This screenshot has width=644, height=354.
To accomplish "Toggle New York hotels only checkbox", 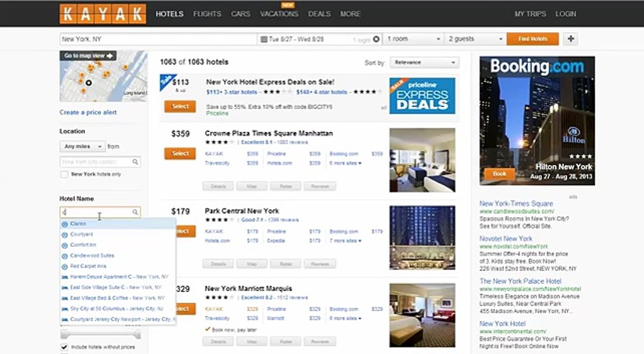I will click(x=64, y=175).
